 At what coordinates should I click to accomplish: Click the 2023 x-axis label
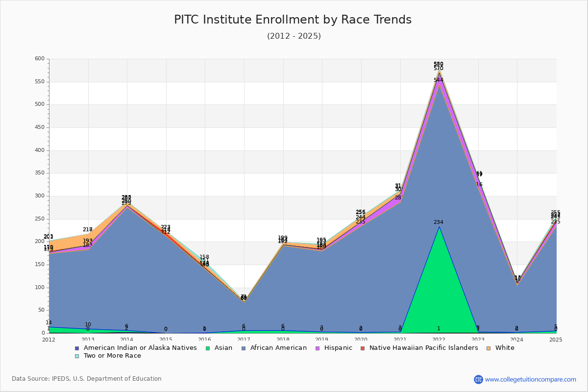(478, 339)
